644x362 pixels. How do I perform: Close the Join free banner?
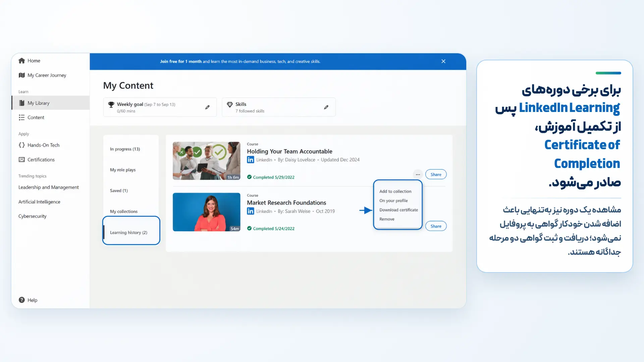(x=443, y=61)
